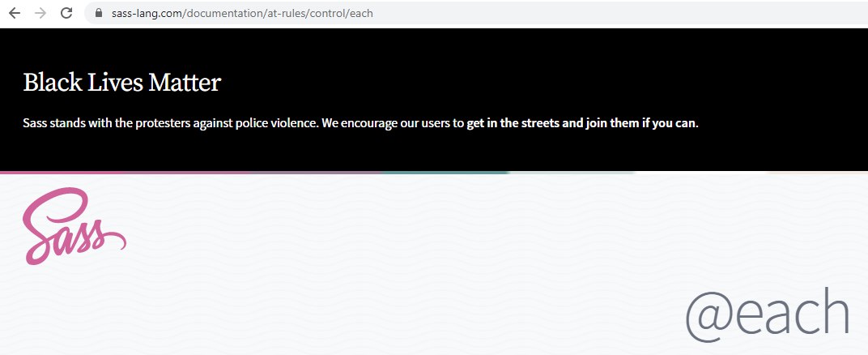Select the 'Black Lives Matter' heading
This screenshot has width=868, height=355.
click(x=121, y=83)
